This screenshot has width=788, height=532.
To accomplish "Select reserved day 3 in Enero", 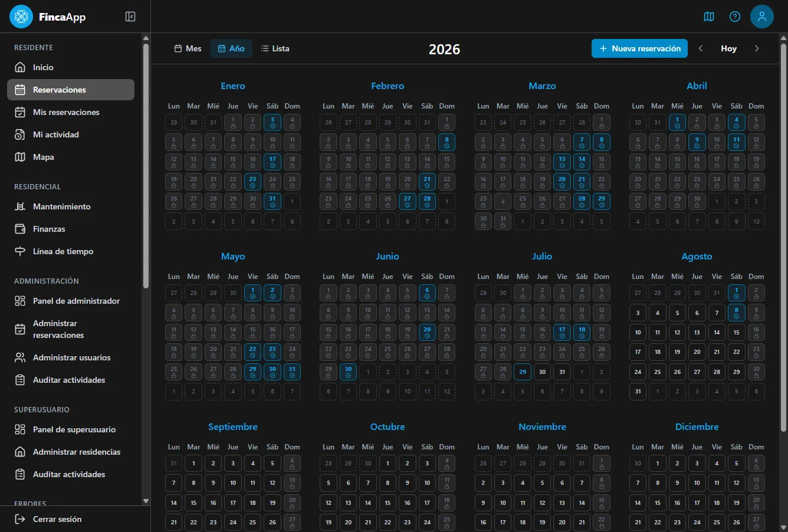I will 272,122.
